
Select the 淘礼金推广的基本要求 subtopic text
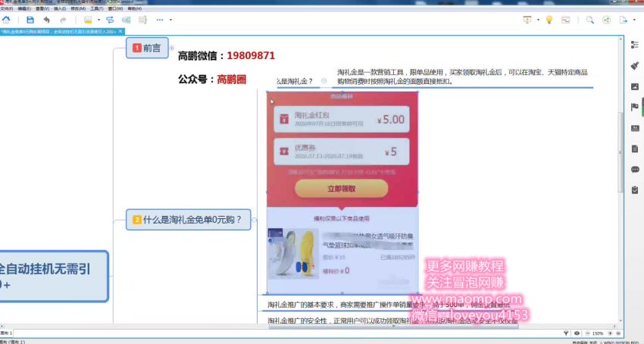pos(388,305)
